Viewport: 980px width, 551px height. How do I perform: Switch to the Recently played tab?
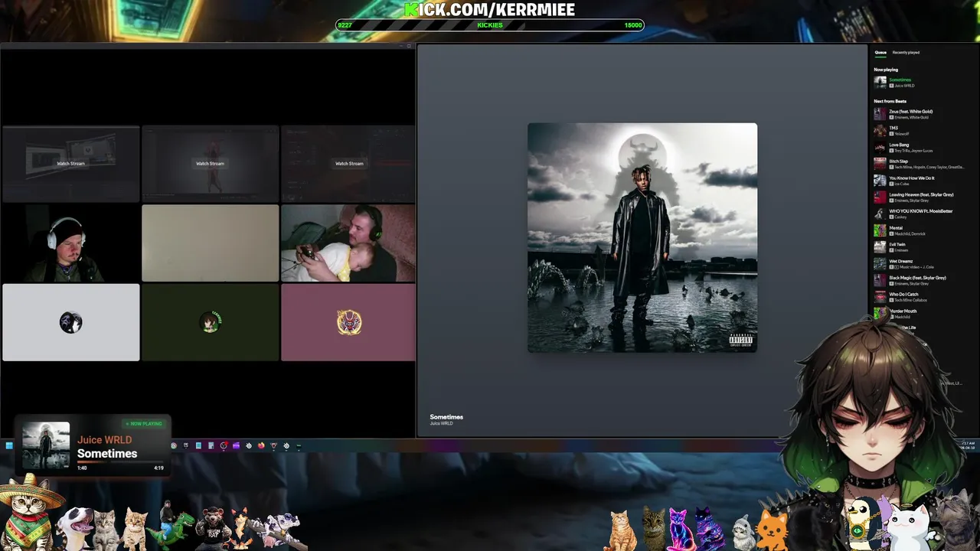tap(906, 53)
